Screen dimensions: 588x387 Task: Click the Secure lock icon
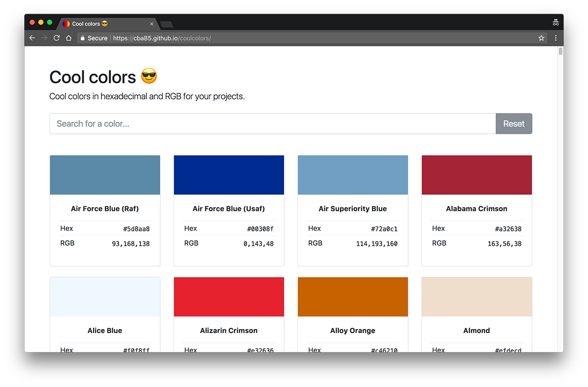[83, 38]
